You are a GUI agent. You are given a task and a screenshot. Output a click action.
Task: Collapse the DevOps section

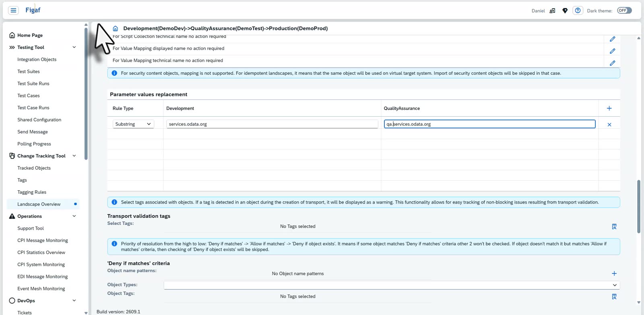[74, 301]
